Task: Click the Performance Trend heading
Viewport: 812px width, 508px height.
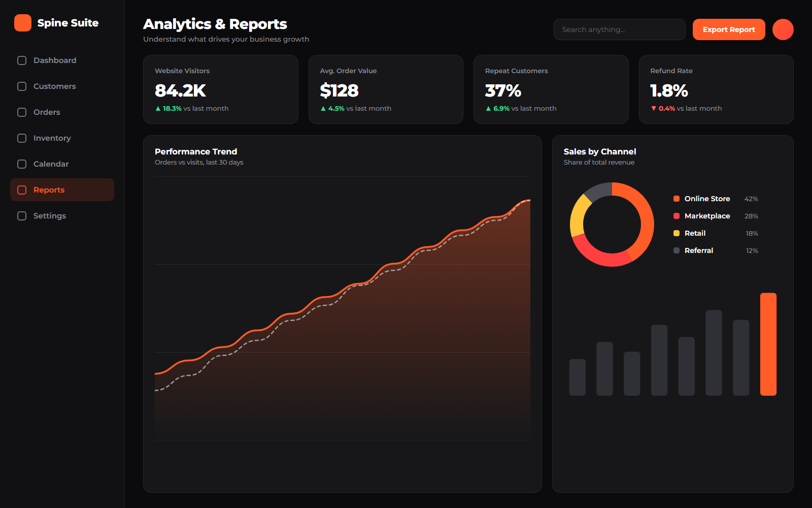Action: (x=196, y=151)
